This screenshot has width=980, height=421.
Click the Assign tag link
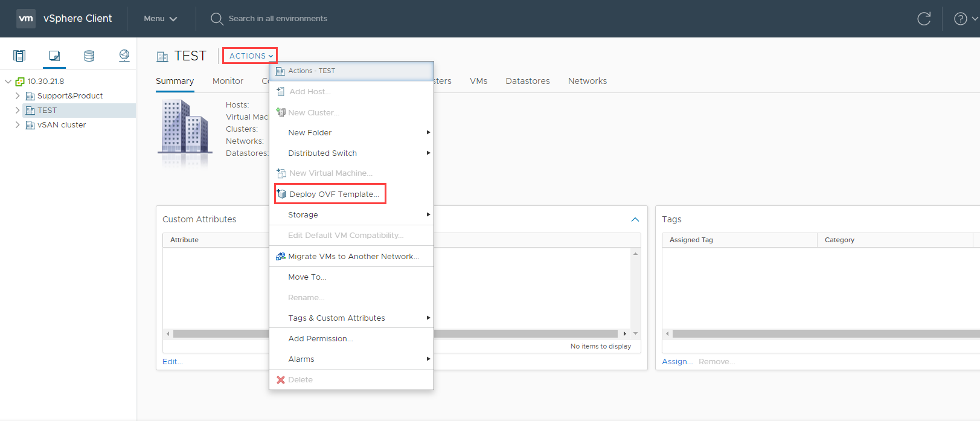coord(677,361)
